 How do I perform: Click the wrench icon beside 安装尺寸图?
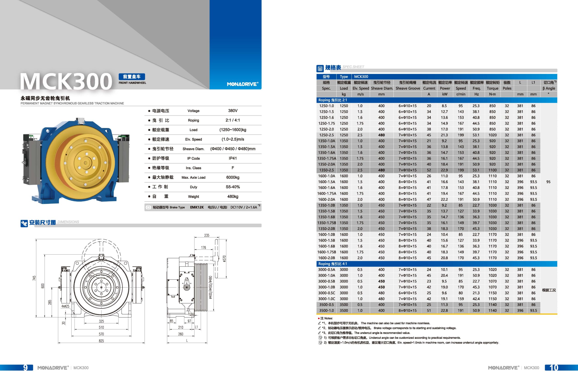point(24,223)
